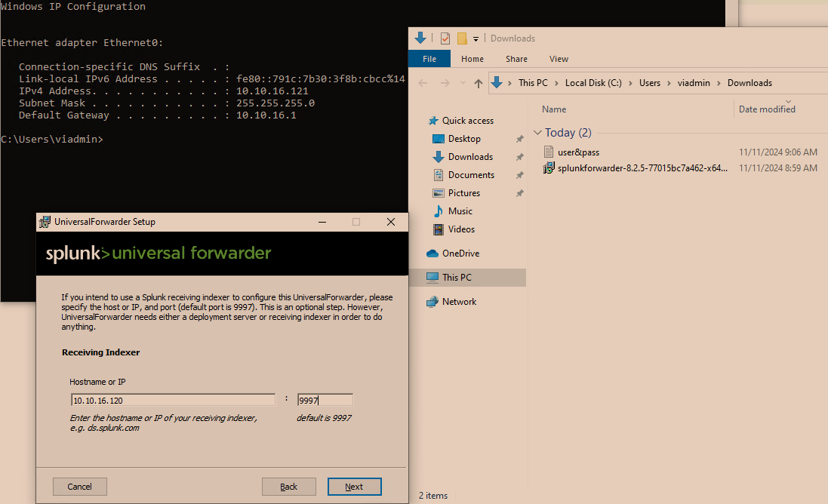Open Videos in navigation pane
828x504 pixels.
[x=461, y=229]
